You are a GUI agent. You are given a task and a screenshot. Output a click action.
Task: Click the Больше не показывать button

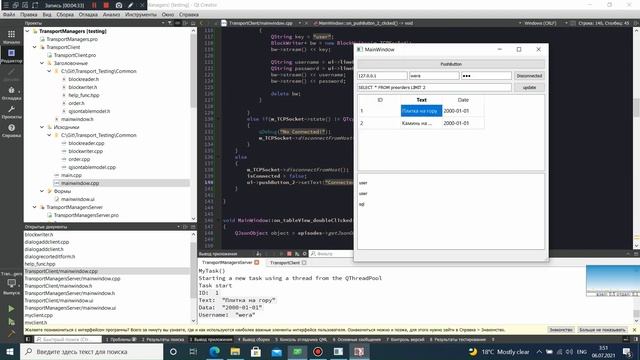pyautogui.click(x=602, y=330)
